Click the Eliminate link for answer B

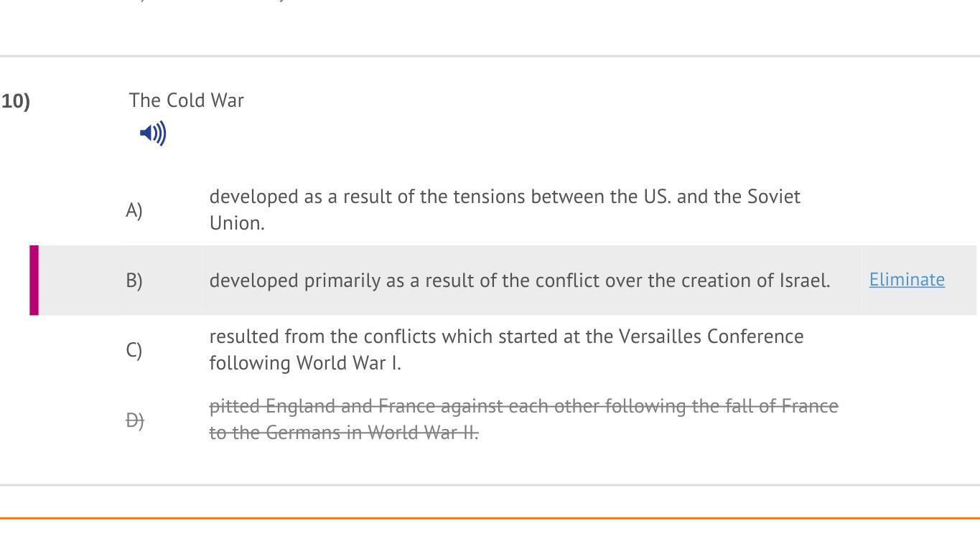906,280
